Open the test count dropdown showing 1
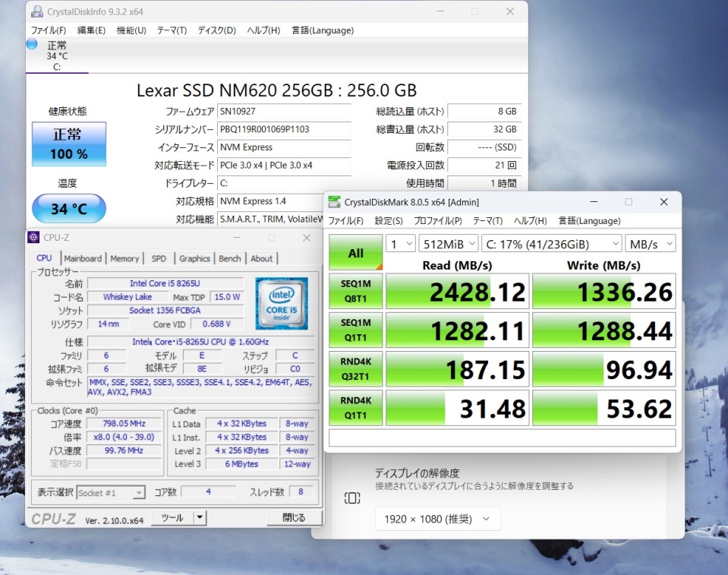 400,244
